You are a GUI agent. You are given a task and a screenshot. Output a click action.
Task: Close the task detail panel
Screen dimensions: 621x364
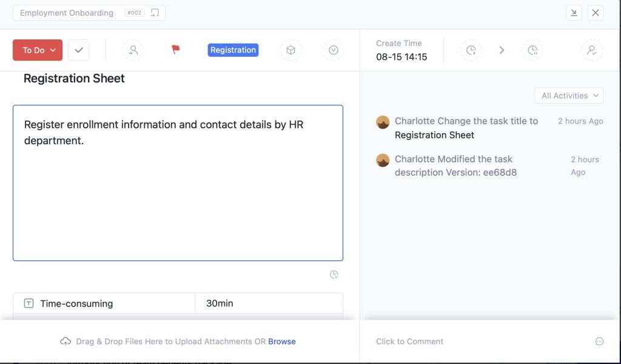[596, 13]
